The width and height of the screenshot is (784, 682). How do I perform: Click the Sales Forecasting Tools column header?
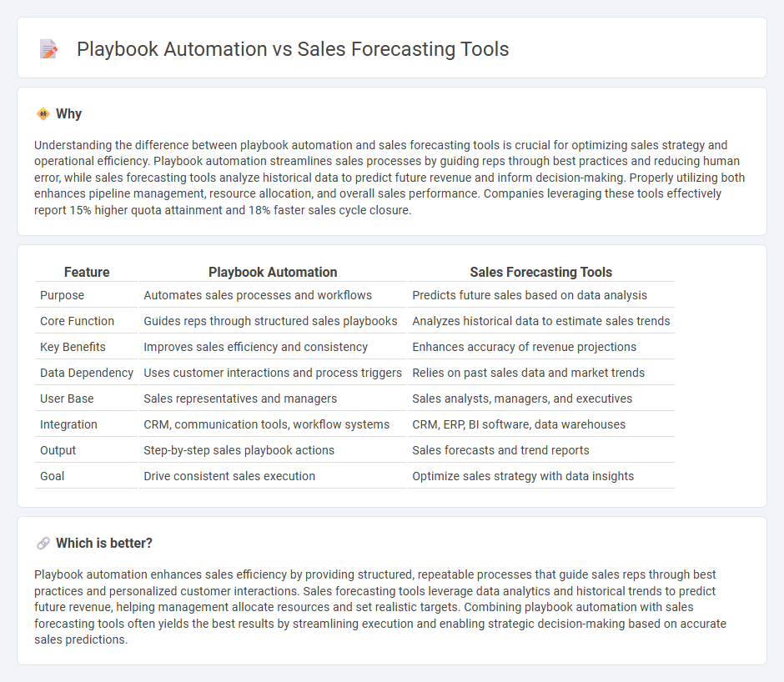point(541,272)
